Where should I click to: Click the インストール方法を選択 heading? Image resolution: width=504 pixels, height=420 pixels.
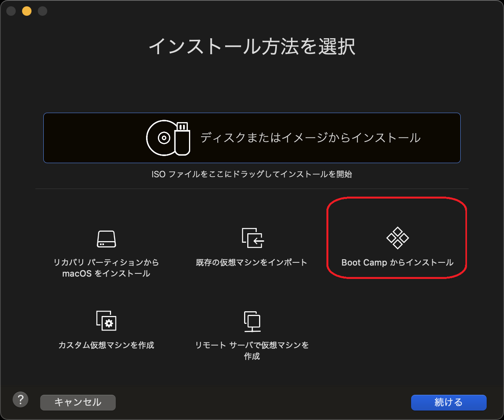point(252,46)
